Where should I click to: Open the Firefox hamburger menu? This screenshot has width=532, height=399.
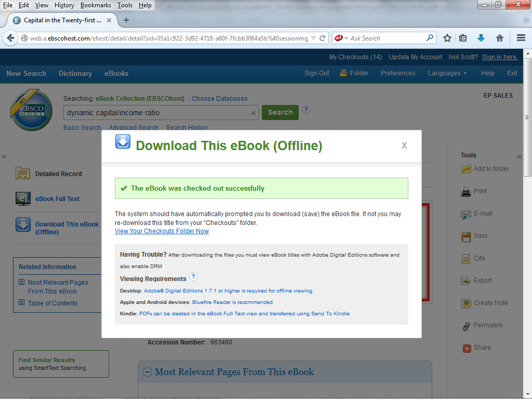pos(521,38)
